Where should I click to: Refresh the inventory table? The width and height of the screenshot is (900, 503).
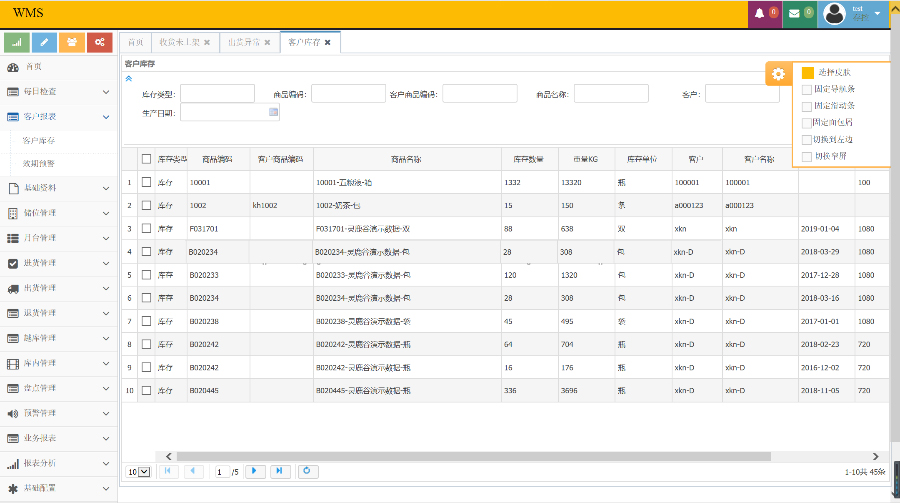[x=307, y=471]
